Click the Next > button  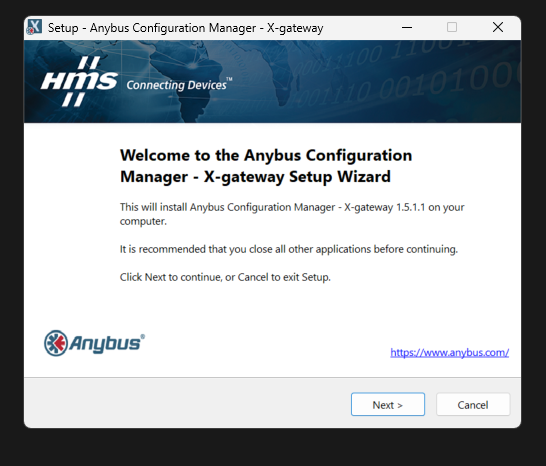point(388,404)
